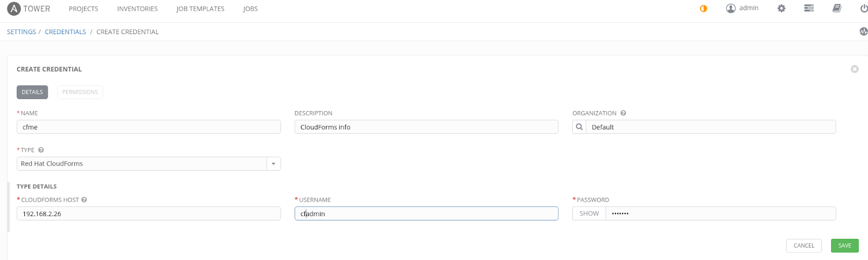868x260 pixels.
Task: Show help tooltip for Type field
Action: coord(41,150)
